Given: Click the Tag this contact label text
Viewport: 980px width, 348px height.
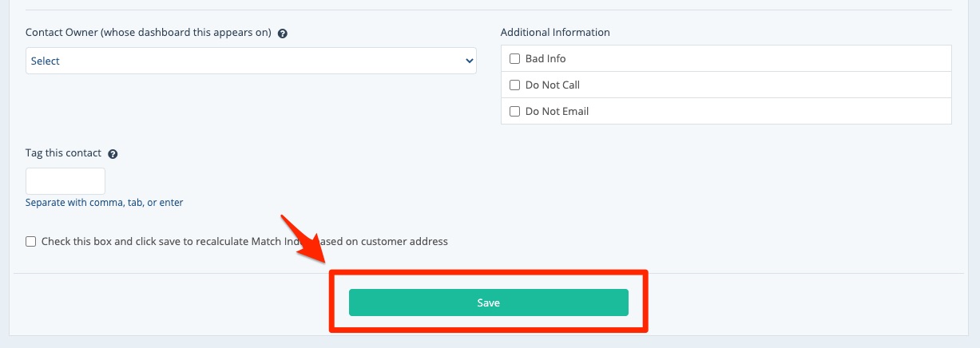Looking at the screenshot, I should [64, 153].
